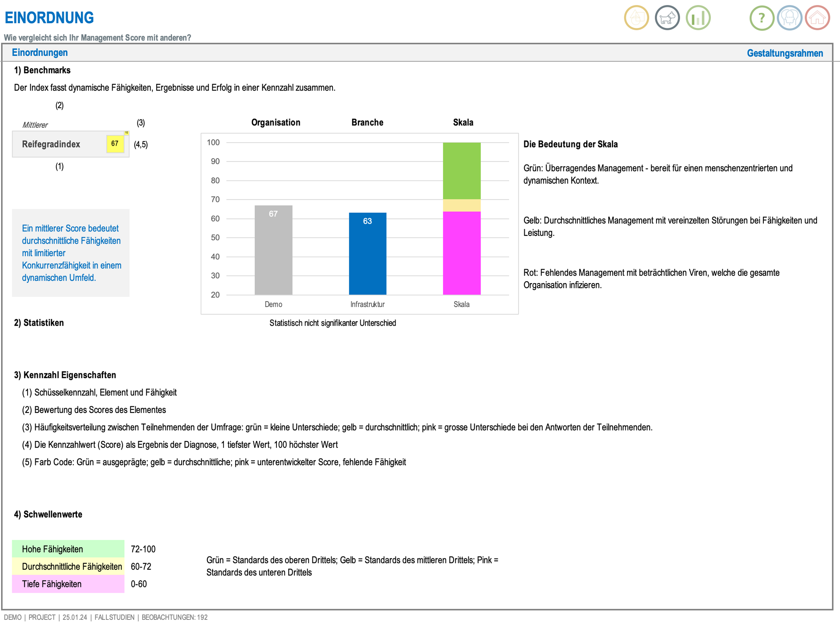This screenshot has height=622, width=840.
Task: Select the Einordnungen tab
Action: tap(40, 52)
